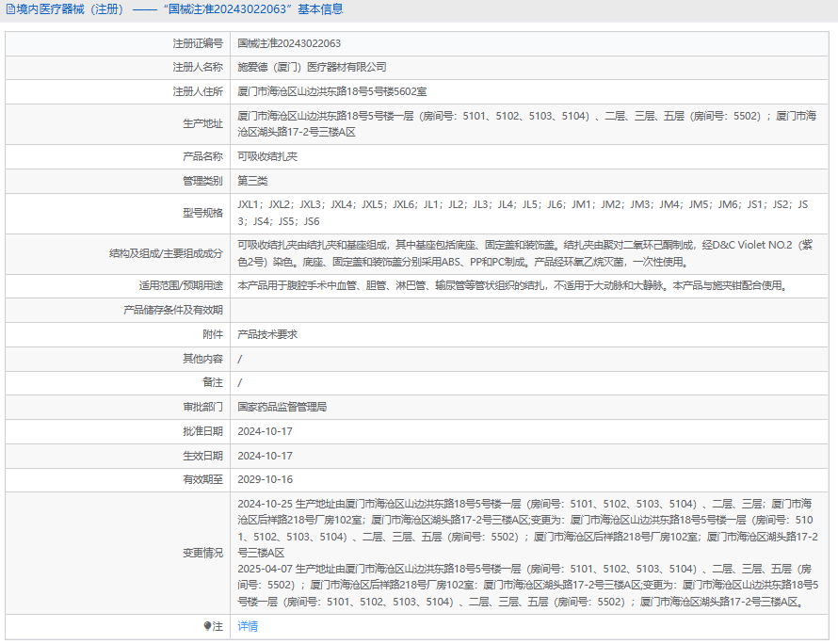Click the bulb icon beside 注

click(x=207, y=626)
